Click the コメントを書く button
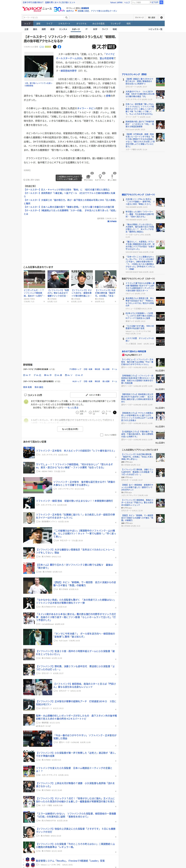 tap(93, 395)
